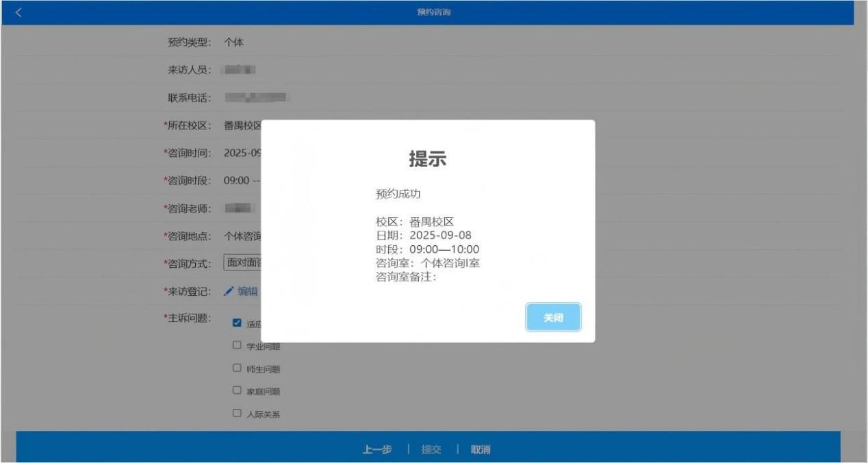The width and height of the screenshot is (868, 463).
Task: Open the 咨询方式 dropdown
Action: click(x=242, y=263)
